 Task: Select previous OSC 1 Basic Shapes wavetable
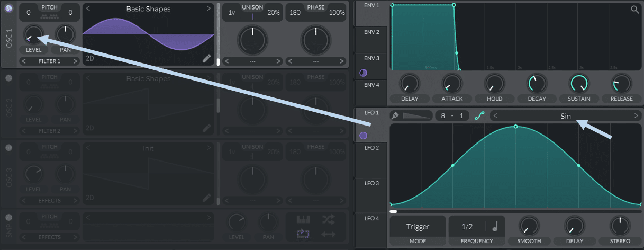(x=88, y=9)
